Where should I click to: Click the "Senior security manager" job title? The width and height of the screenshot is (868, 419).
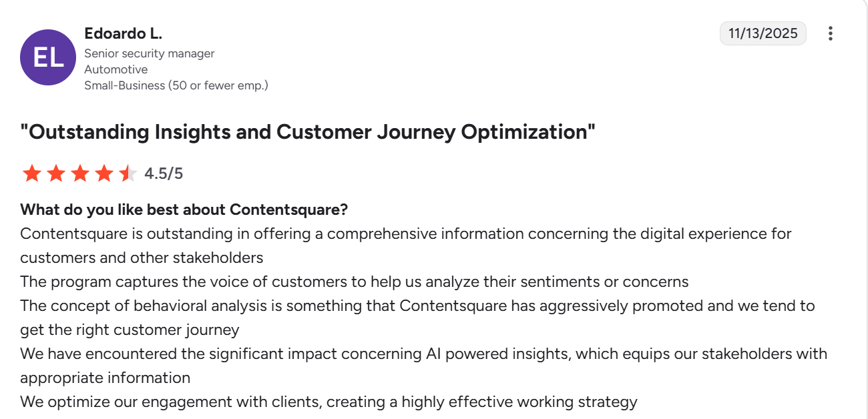[150, 53]
